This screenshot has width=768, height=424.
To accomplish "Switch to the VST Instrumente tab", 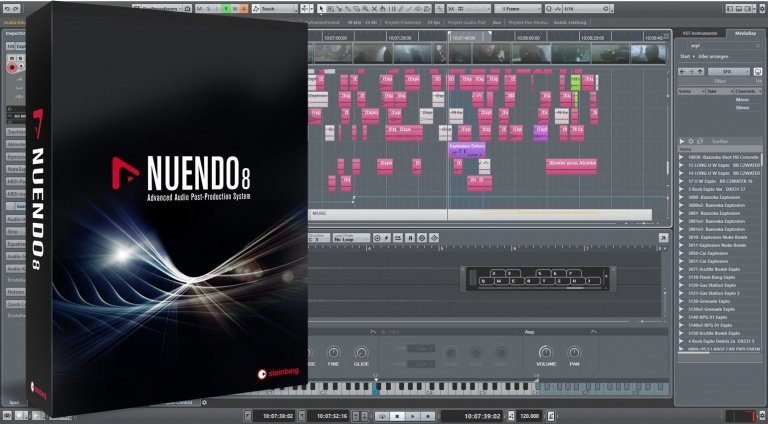I will click(x=700, y=33).
